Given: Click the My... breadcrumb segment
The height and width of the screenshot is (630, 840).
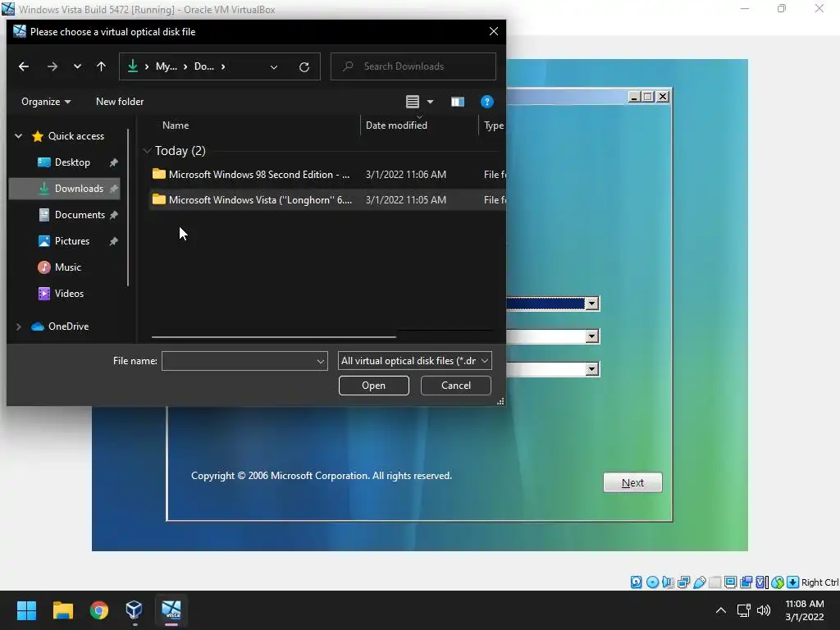Looking at the screenshot, I should click(x=166, y=66).
